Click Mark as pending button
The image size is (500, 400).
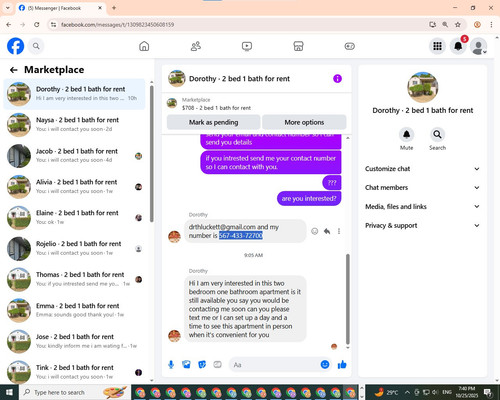(x=213, y=122)
